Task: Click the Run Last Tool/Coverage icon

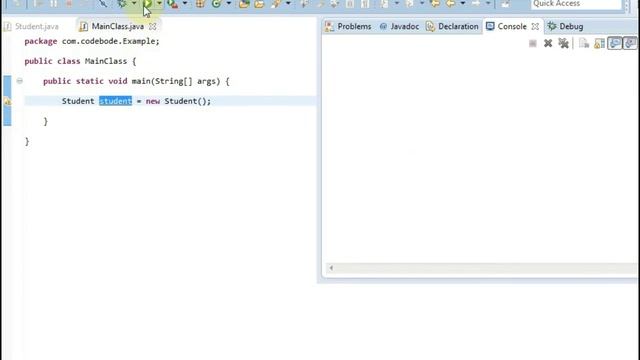Action: pyautogui.click(x=173, y=4)
